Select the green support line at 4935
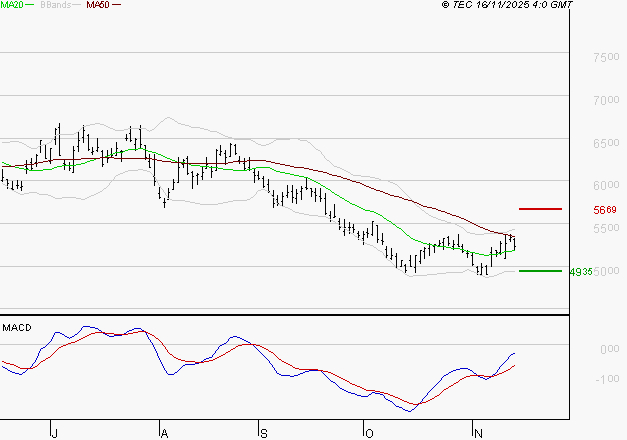The height and width of the screenshot is (440, 627). [540, 270]
